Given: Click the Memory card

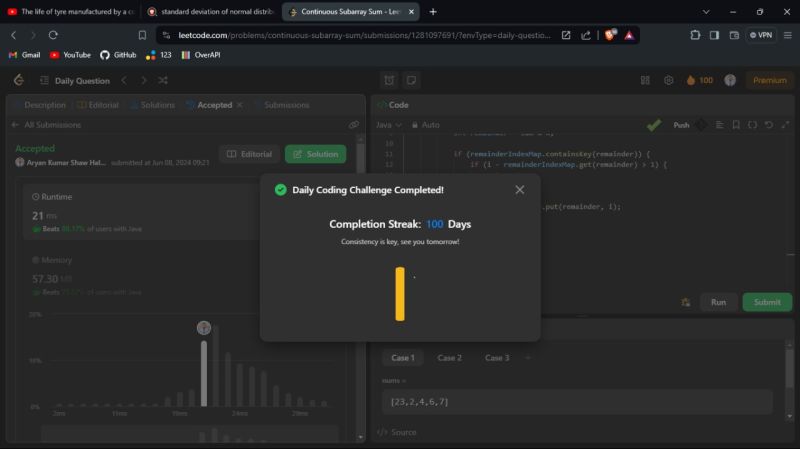Looking at the screenshot, I should [x=143, y=276].
